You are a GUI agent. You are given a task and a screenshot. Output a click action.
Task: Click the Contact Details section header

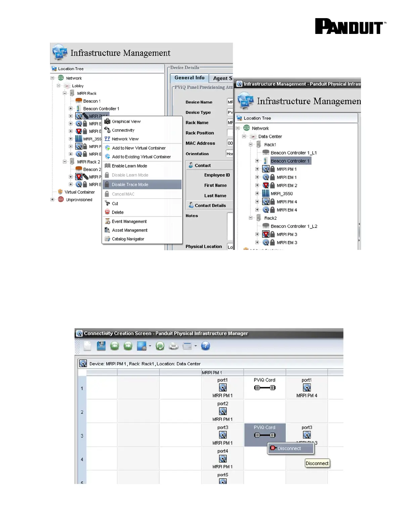pos(209,205)
